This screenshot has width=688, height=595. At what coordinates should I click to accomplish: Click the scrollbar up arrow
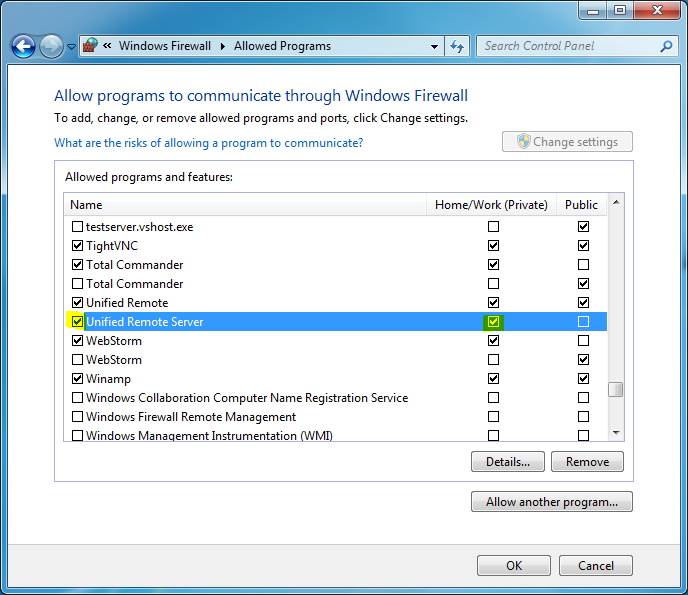(x=616, y=202)
